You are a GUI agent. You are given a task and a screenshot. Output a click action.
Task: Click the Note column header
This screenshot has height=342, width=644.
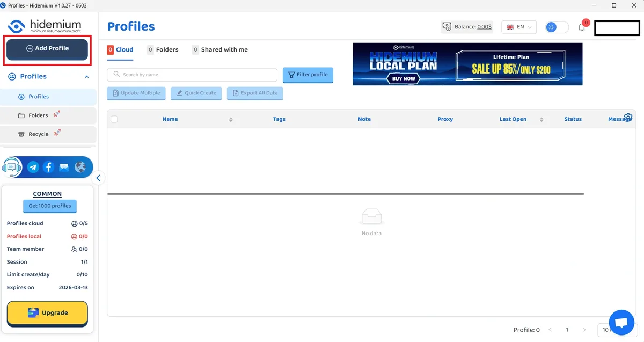[x=364, y=119]
